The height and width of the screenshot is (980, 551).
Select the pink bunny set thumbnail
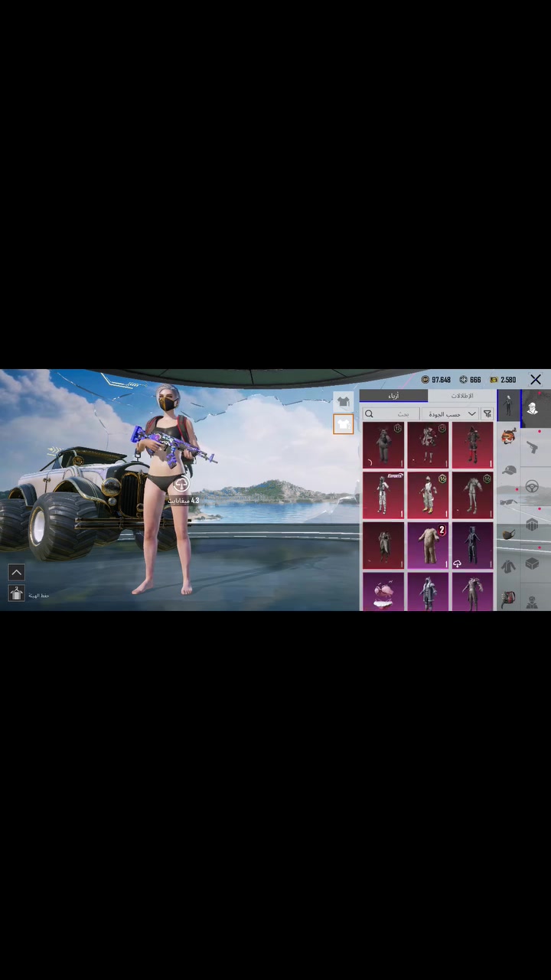[383, 590]
